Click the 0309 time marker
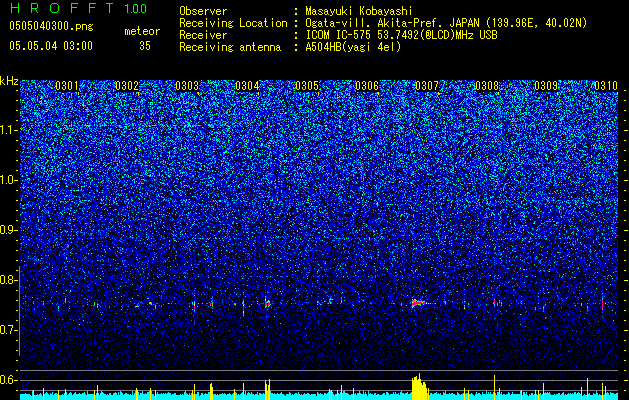The height and width of the screenshot is (400, 629). point(546,86)
